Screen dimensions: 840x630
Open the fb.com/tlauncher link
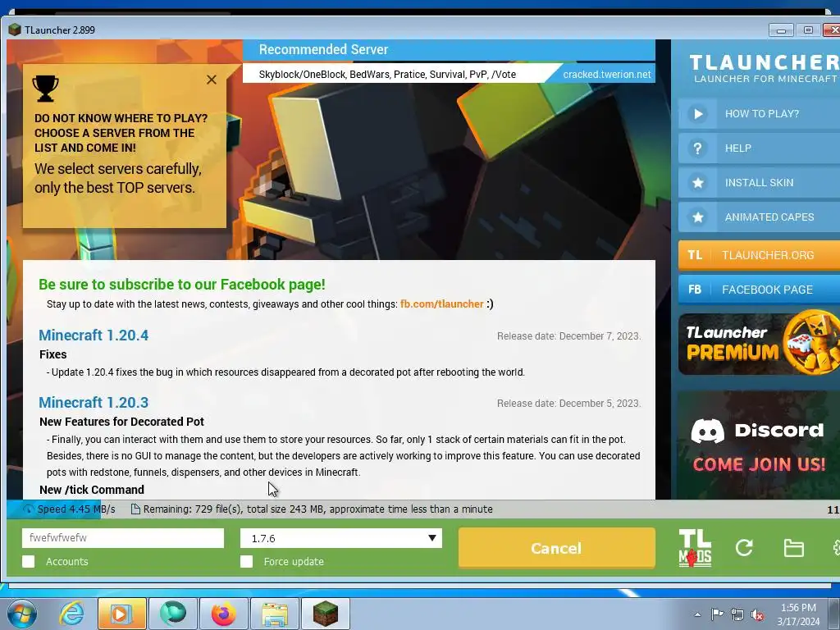click(x=441, y=304)
